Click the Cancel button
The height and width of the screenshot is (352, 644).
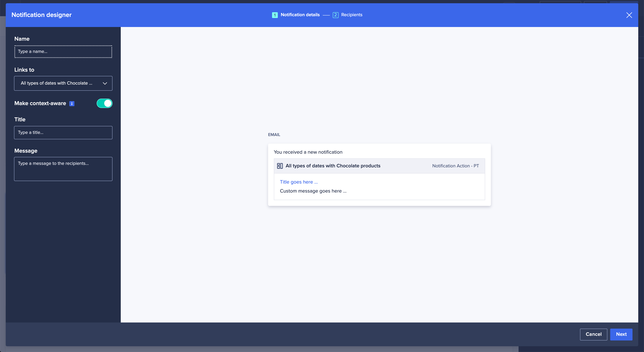(x=594, y=334)
